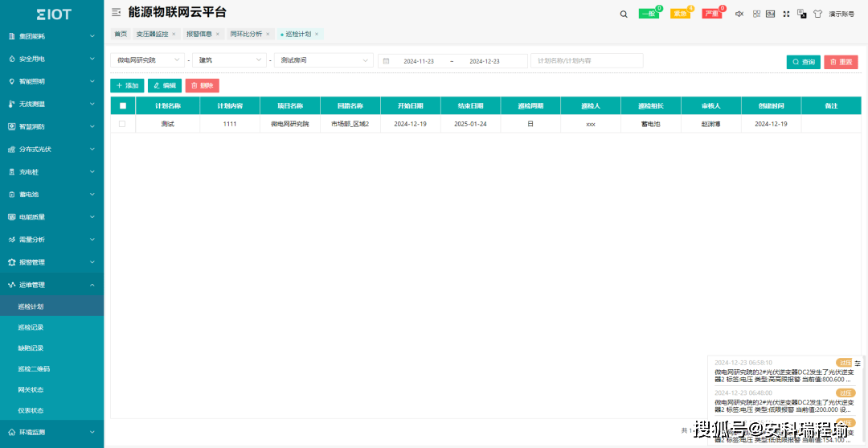Open the search magnifier in header
Screen dimensions: 868x448
(x=624, y=14)
